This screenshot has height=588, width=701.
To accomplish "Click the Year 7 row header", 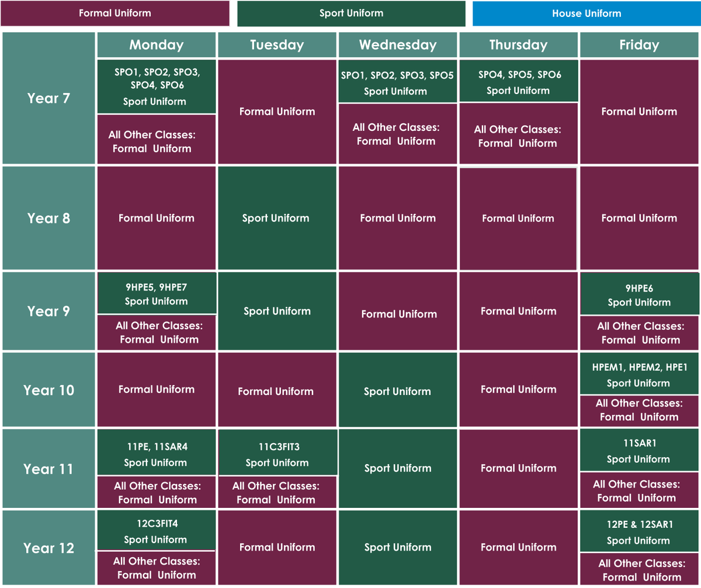I will [x=48, y=98].
